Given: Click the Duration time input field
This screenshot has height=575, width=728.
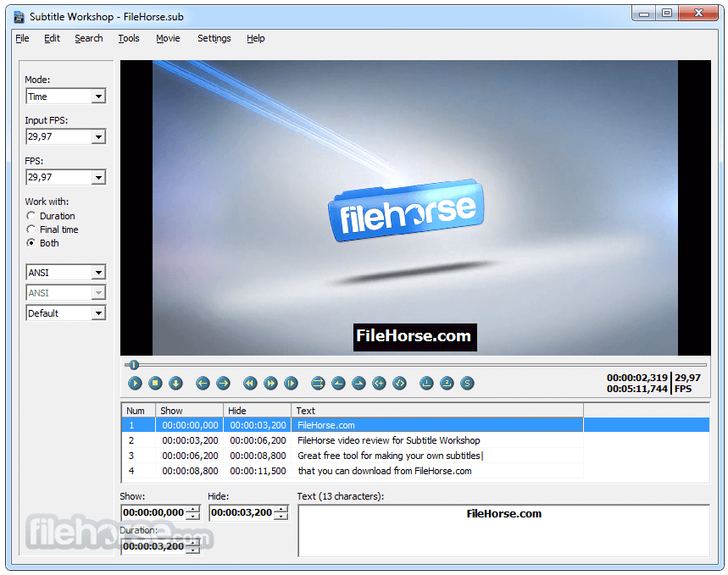Looking at the screenshot, I should 153,547.
